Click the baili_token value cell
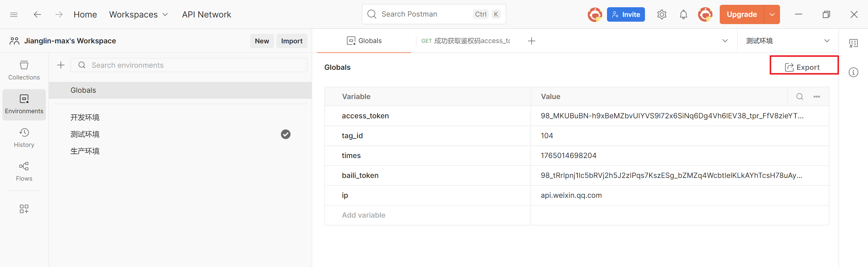Viewport: 868px width, 267px height. (x=680, y=175)
